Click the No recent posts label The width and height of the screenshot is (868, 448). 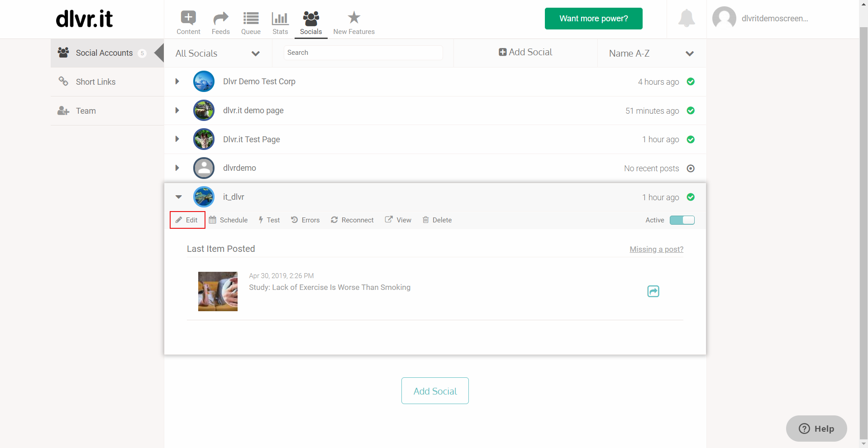pyautogui.click(x=651, y=169)
